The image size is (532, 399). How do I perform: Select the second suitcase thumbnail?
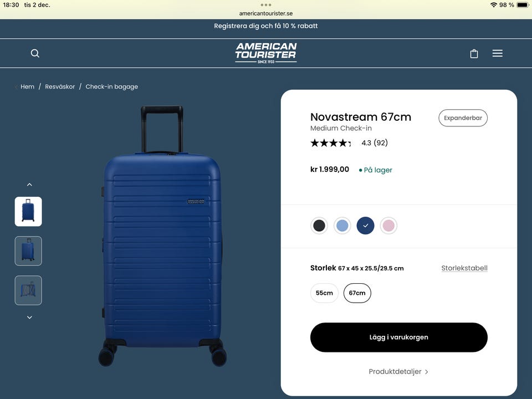28,251
